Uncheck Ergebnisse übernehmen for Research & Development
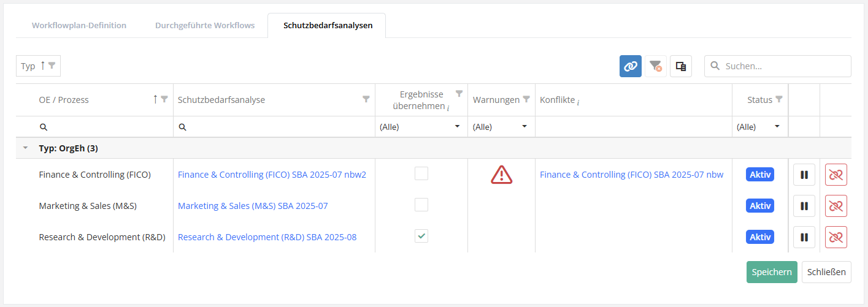The width and height of the screenshot is (868, 307). click(x=421, y=236)
